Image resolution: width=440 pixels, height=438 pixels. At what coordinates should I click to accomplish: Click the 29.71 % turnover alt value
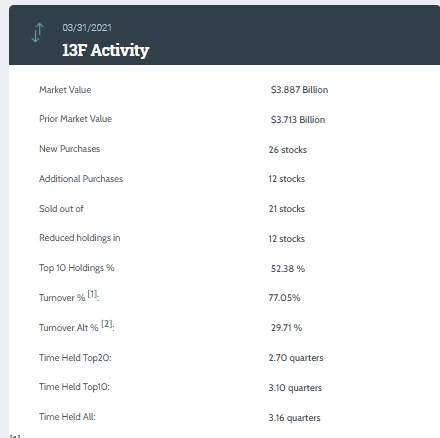[x=286, y=328]
